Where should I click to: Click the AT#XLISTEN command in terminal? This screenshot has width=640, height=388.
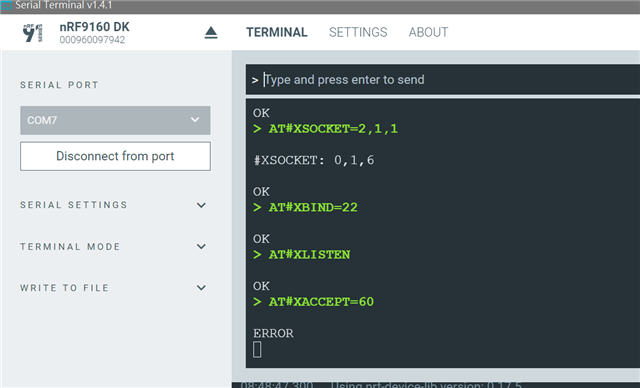coord(302,255)
